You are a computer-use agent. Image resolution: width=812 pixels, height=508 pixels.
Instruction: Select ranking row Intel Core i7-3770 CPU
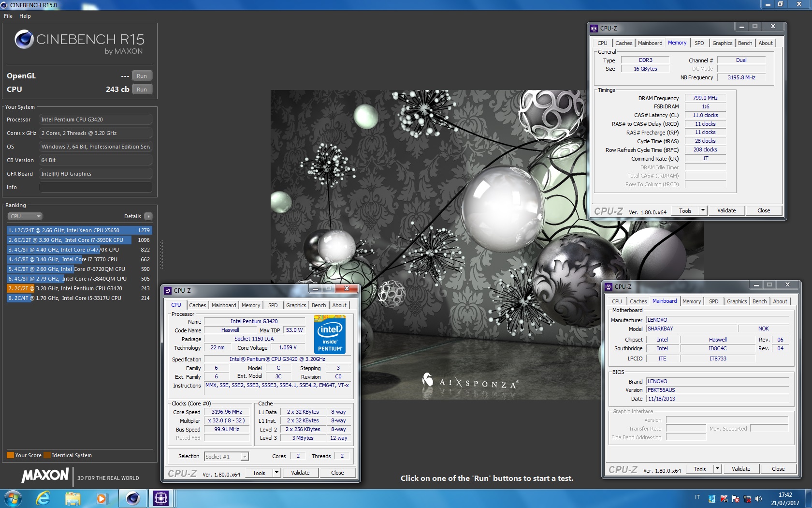tap(80, 259)
